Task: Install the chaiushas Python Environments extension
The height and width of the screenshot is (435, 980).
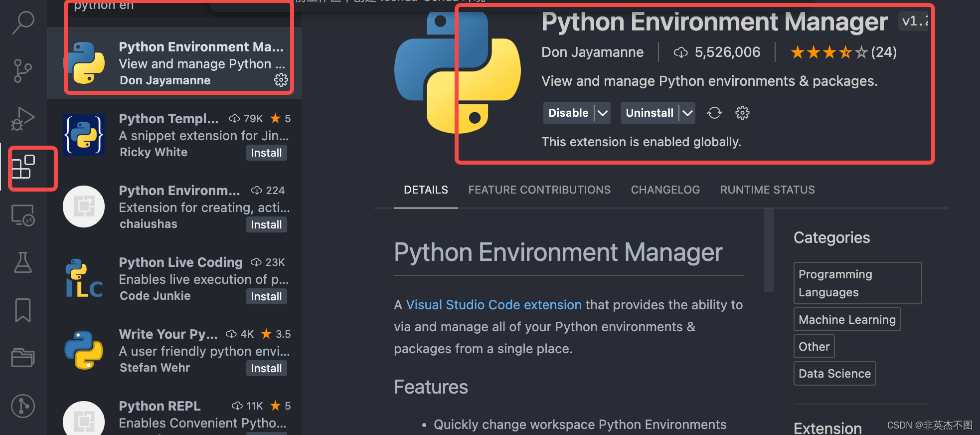Action: [266, 224]
